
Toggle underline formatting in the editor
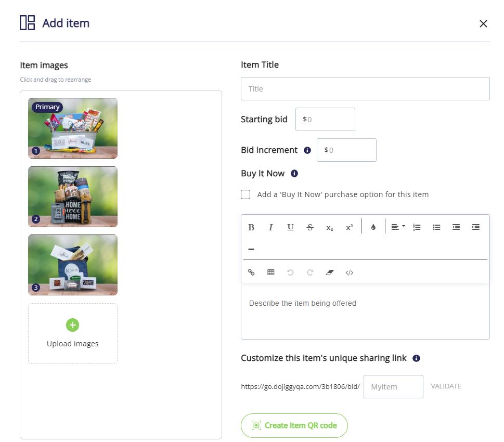coord(290,227)
